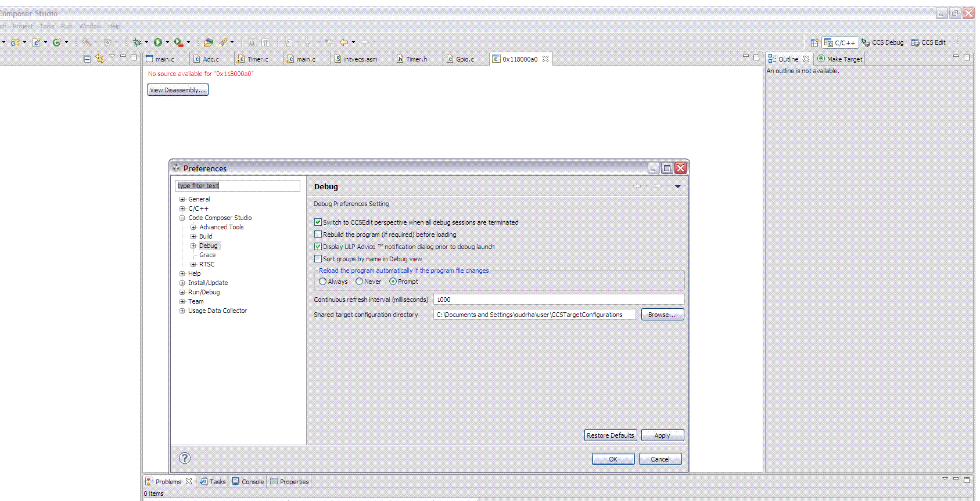The image size is (980, 501).
Task: Select the Never reload radio button
Action: coord(359,281)
